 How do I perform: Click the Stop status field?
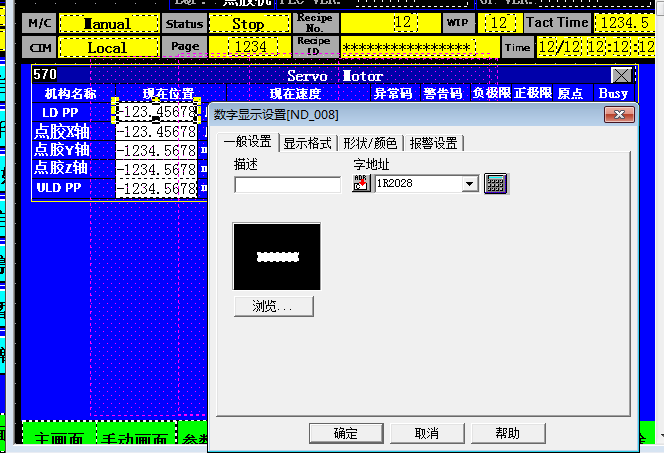[248, 23]
